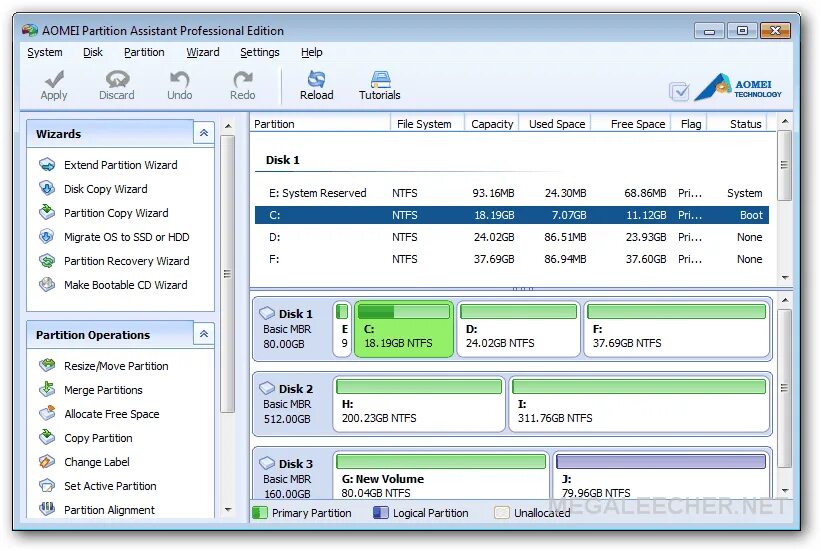The height and width of the screenshot is (551, 821).
Task: Select Resize/Move Partition operation
Action: coord(116,366)
